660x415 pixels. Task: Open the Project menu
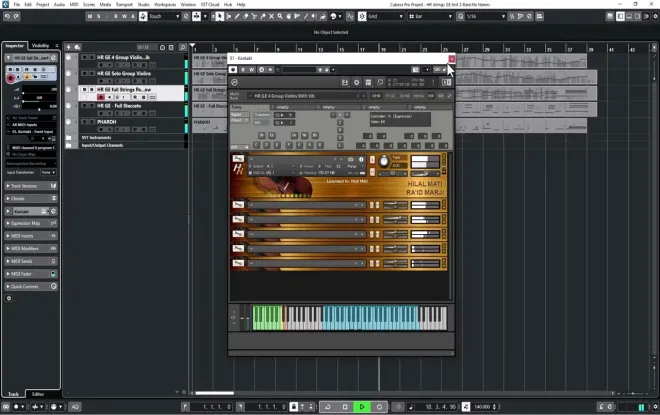(43, 5)
